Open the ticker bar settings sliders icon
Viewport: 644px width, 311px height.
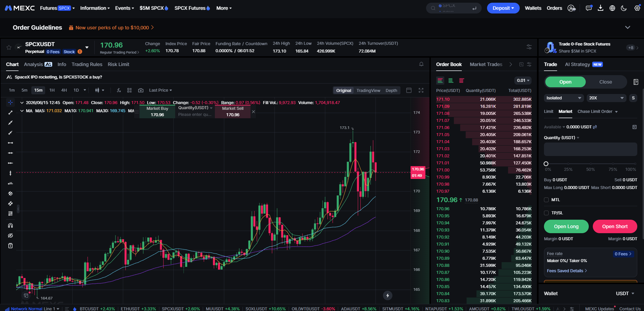point(529,47)
